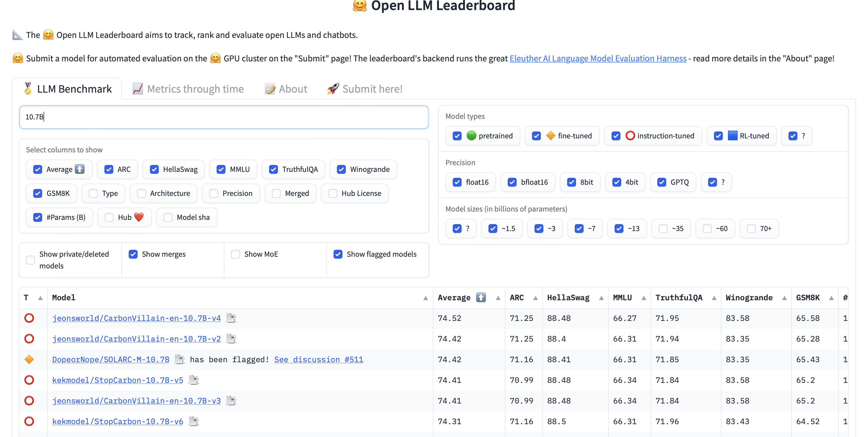Enable the Show MoE checkbox
The height and width of the screenshot is (437, 868).
point(236,254)
